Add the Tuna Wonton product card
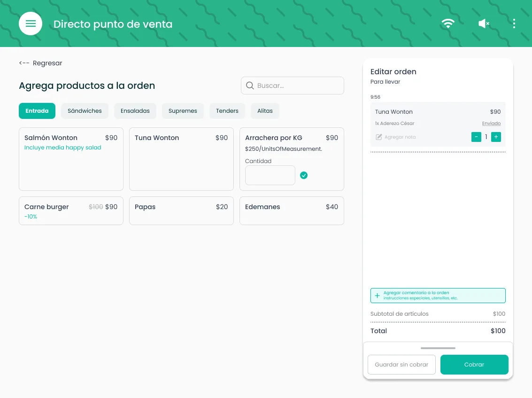 (181, 159)
